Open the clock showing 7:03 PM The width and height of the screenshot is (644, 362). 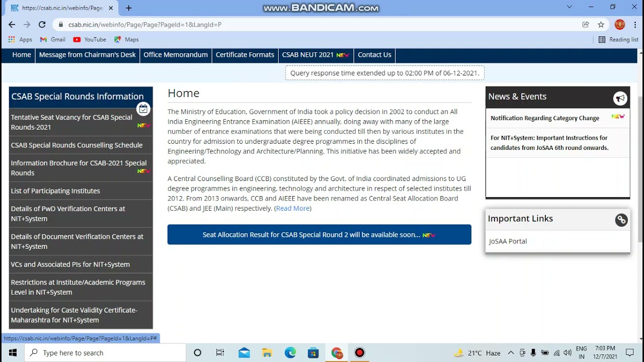(x=605, y=352)
